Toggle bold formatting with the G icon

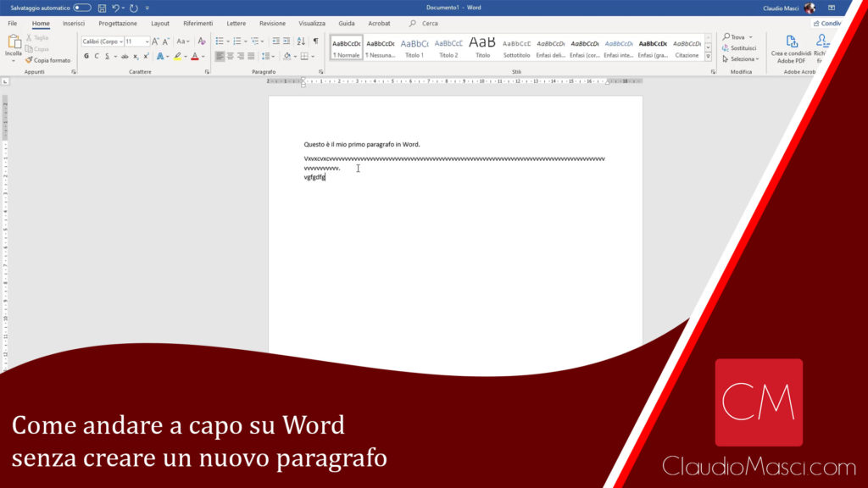pyautogui.click(x=86, y=56)
